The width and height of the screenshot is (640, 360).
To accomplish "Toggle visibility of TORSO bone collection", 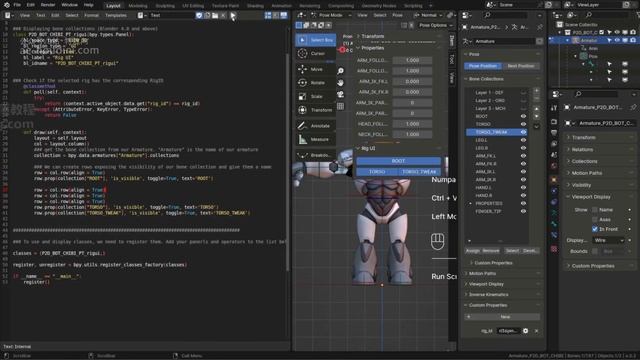I will pos(523,124).
